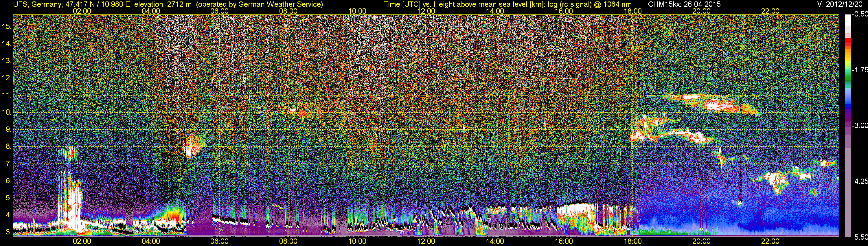Click the 14:00 label on the bottom time axis
Screen dimensions: 868x246
point(495,241)
